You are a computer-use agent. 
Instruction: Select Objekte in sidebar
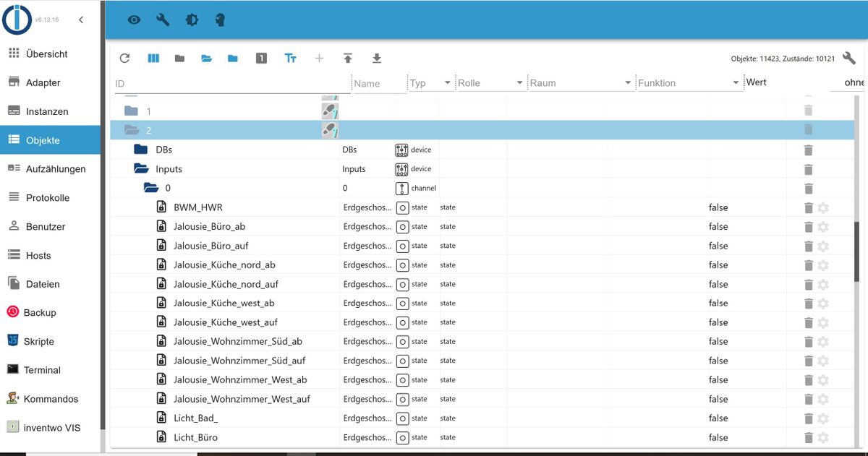pyautogui.click(x=49, y=140)
